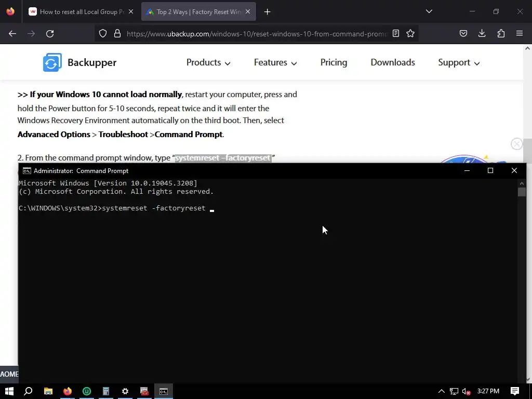Image resolution: width=532 pixels, height=399 pixels.
Task: Open the list all tabs chevron
Action: click(429, 11)
